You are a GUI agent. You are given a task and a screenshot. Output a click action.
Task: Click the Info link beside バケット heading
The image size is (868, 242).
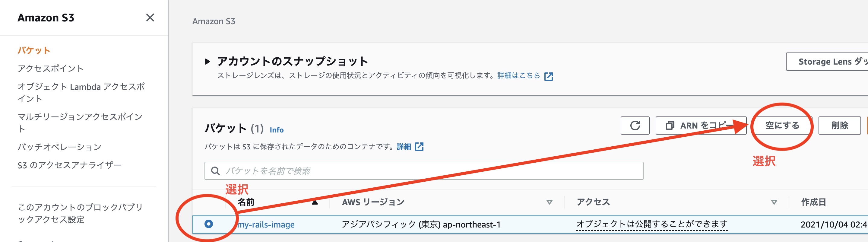click(x=277, y=130)
